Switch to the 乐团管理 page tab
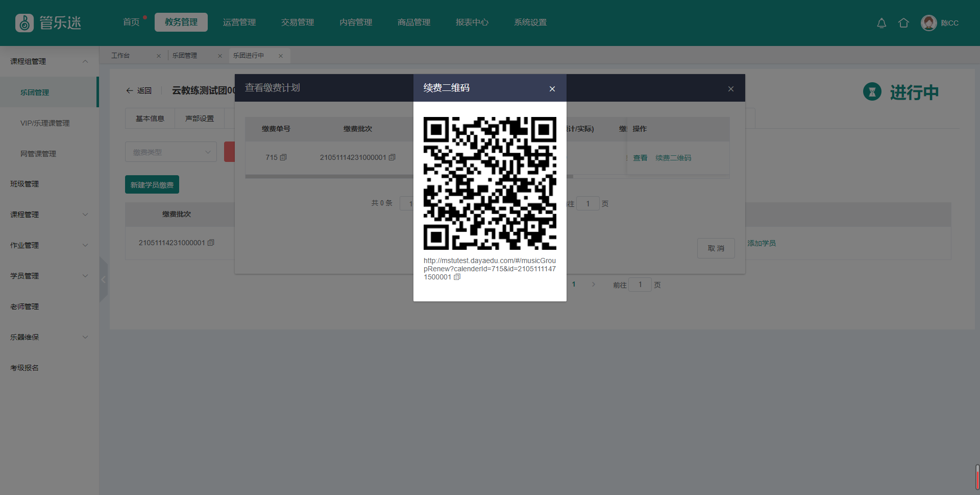 [x=185, y=56]
